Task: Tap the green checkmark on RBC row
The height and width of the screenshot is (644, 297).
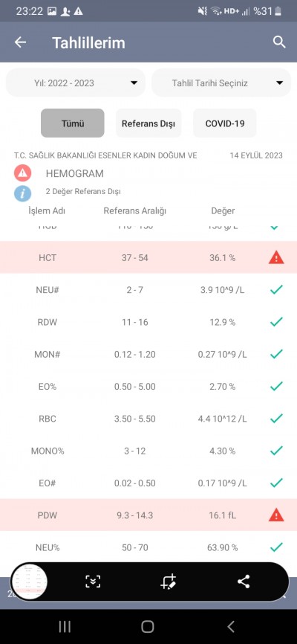Action: (x=276, y=418)
